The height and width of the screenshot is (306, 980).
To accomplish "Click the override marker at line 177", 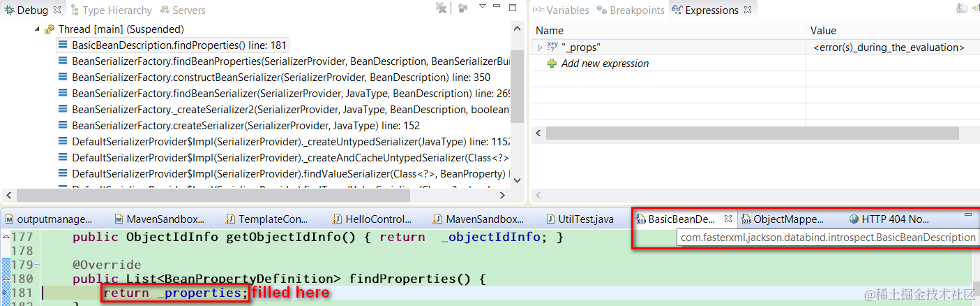I will coord(5,237).
